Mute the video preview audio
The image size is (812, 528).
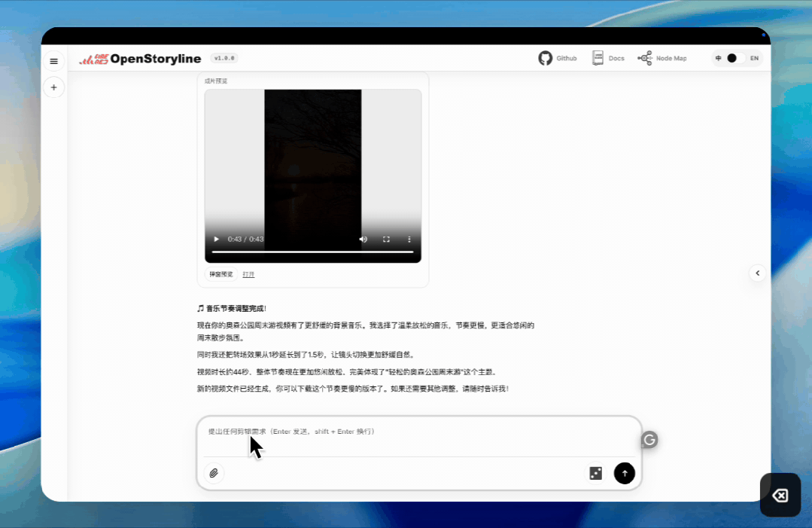pyautogui.click(x=363, y=239)
